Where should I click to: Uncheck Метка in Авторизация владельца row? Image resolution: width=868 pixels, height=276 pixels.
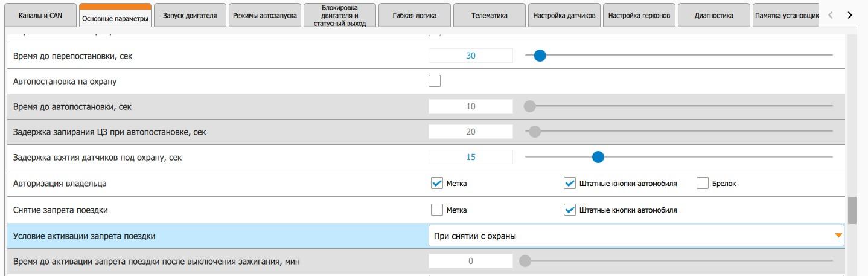pyautogui.click(x=437, y=184)
